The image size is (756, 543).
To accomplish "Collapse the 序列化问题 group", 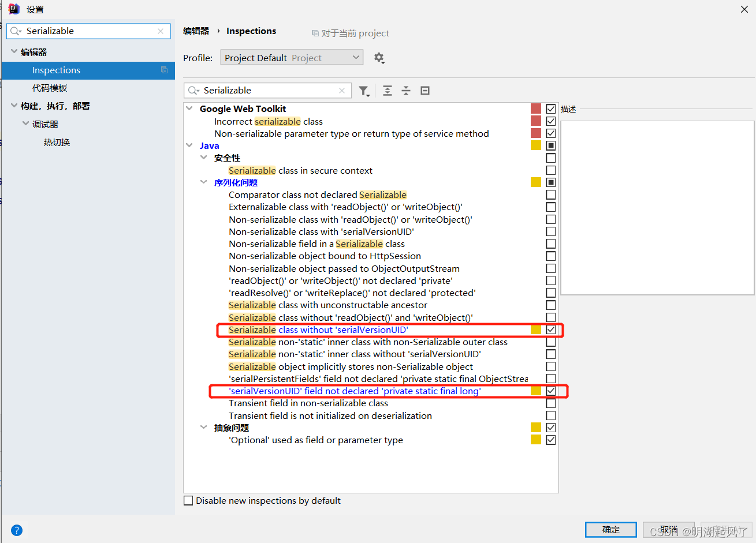I will coord(203,182).
